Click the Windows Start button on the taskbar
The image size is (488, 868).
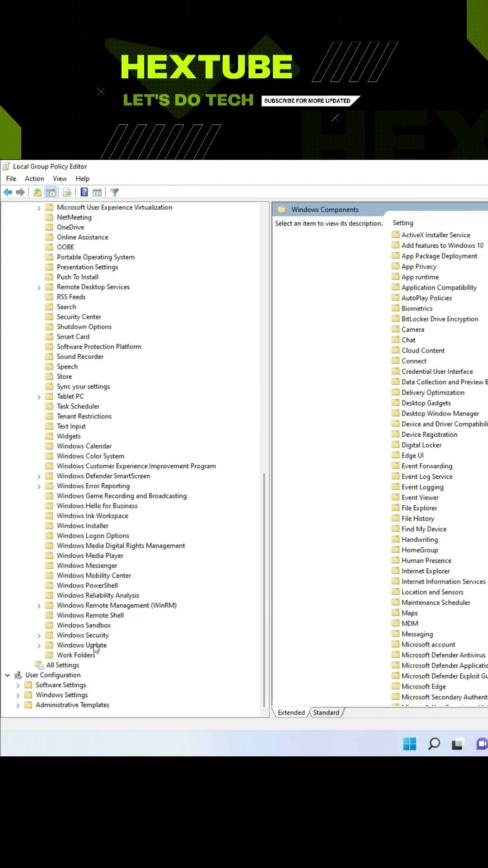tap(410, 744)
